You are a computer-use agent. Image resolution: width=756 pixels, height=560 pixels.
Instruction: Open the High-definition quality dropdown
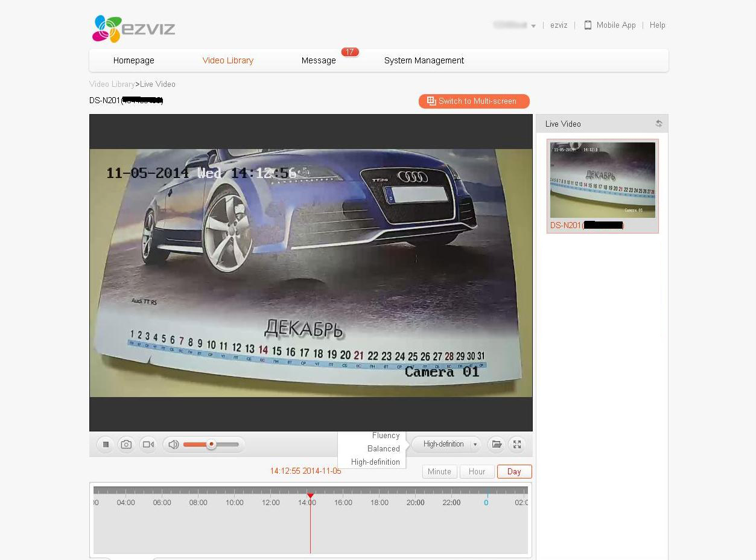(446, 445)
